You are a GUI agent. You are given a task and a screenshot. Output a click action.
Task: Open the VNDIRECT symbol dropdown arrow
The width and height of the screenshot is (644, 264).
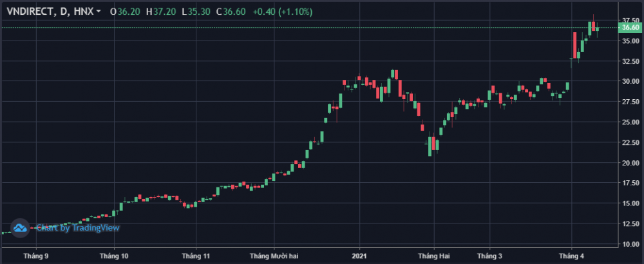coord(98,12)
